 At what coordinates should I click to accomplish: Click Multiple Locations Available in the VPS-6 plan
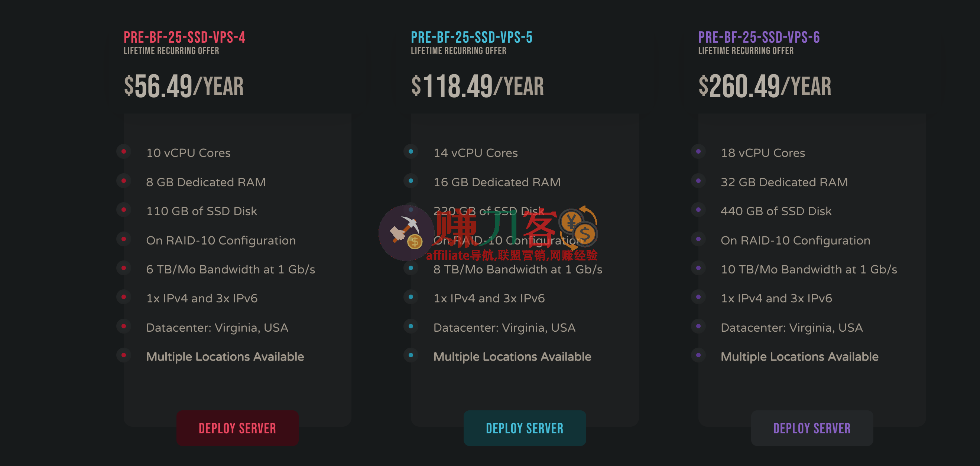tap(799, 357)
